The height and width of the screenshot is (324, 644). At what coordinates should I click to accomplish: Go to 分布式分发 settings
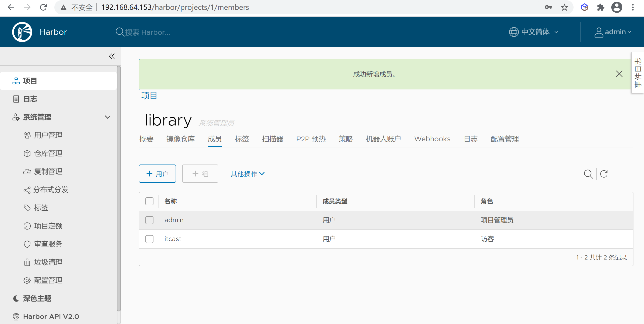51,189
